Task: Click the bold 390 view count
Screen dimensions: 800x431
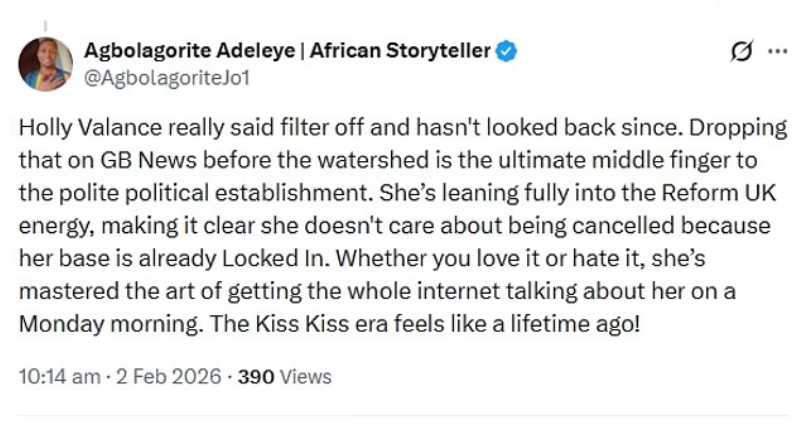Action: click(254, 377)
